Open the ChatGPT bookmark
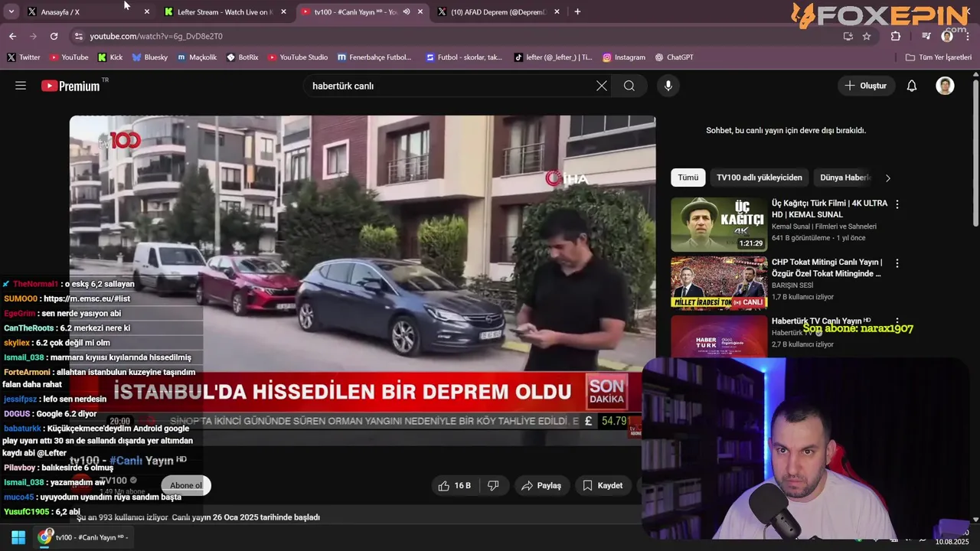The height and width of the screenshot is (551, 980). point(674,57)
